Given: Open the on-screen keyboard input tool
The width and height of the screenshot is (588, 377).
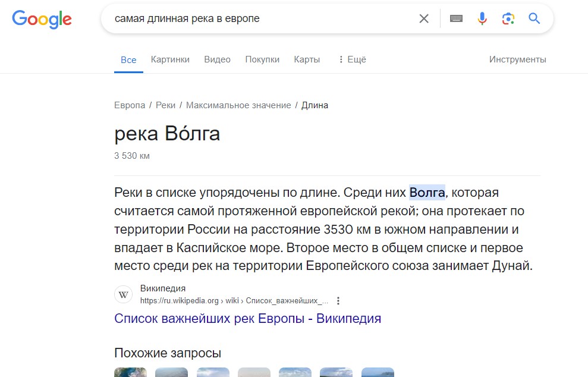Looking at the screenshot, I should (x=456, y=18).
